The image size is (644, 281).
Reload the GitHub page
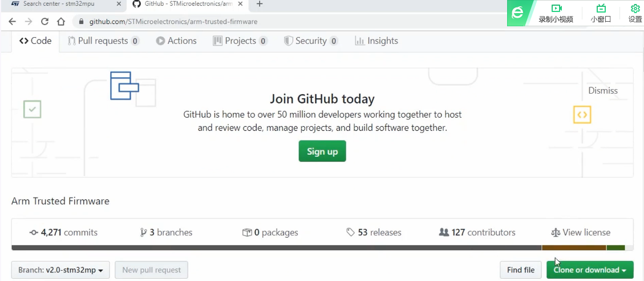pos(45,22)
